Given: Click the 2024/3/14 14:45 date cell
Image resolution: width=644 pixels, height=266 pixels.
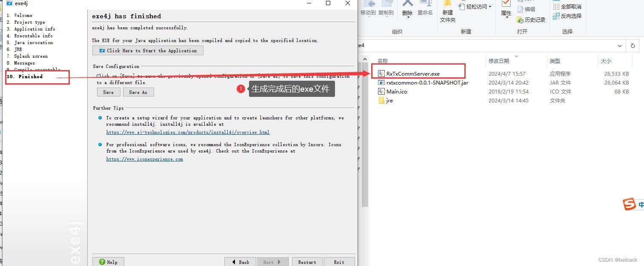Looking at the screenshot, I should pos(509,100).
